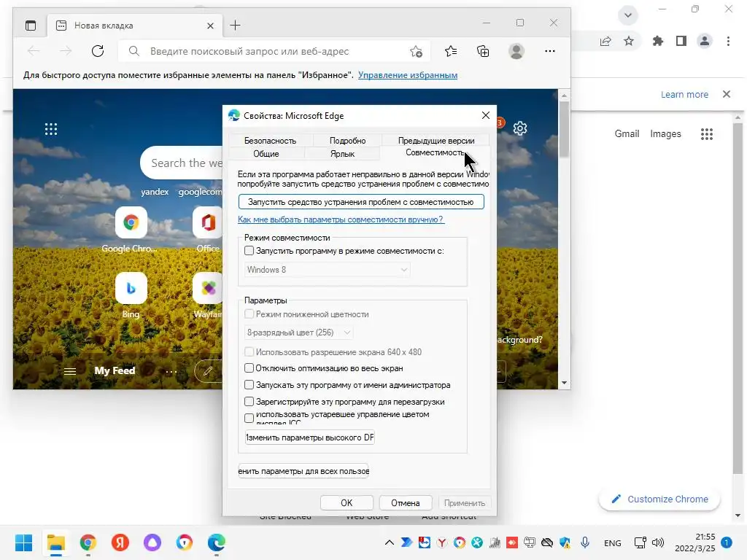Open the My Feed hamburger menu

(70, 371)
